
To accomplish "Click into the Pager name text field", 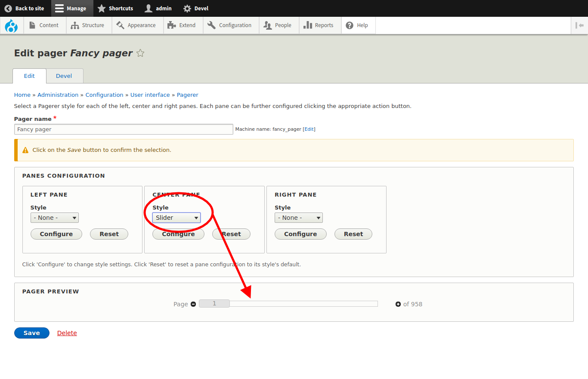I will [x=124, y=129].
